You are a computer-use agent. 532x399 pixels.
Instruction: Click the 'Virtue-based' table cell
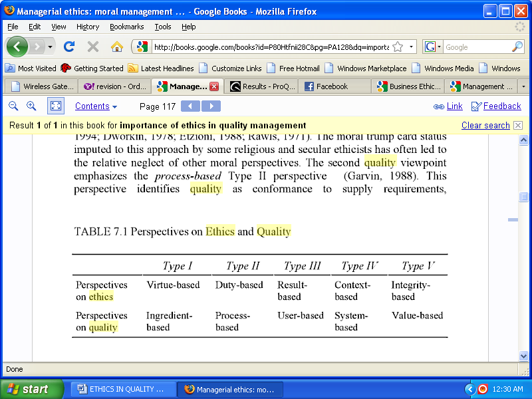click(x=173, y=285)
